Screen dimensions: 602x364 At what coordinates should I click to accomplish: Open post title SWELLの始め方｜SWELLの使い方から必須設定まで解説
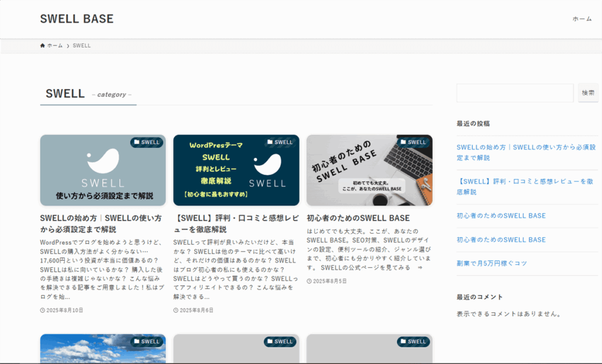(x=101, y=224)
